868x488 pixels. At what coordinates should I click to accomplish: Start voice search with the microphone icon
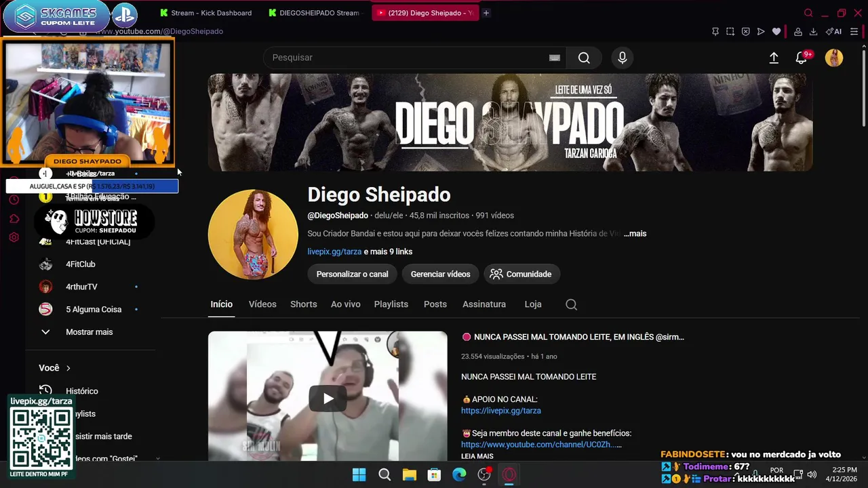tap(622, 58)
